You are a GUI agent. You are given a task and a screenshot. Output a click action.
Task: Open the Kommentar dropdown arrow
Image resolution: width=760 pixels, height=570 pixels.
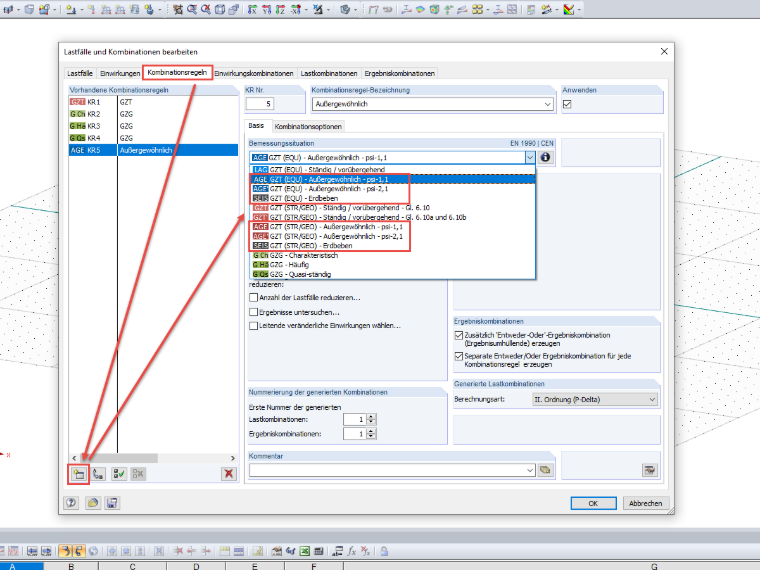[x=530, y=470]
